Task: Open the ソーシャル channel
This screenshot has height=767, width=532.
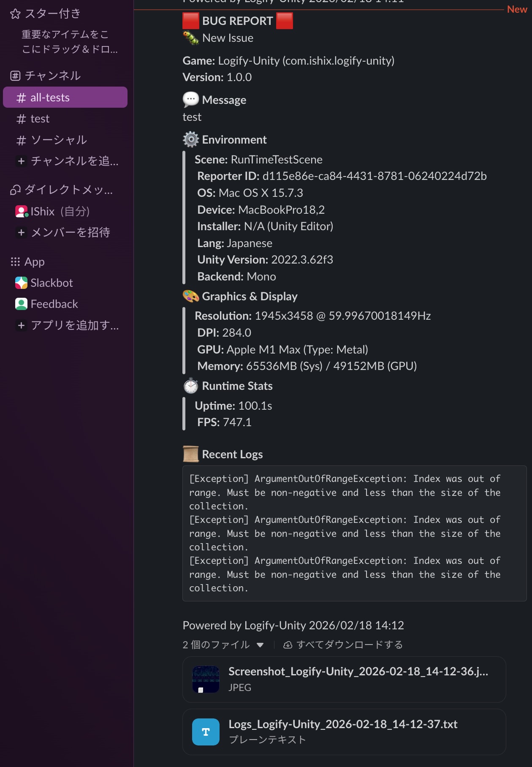Action: point(58,140)
